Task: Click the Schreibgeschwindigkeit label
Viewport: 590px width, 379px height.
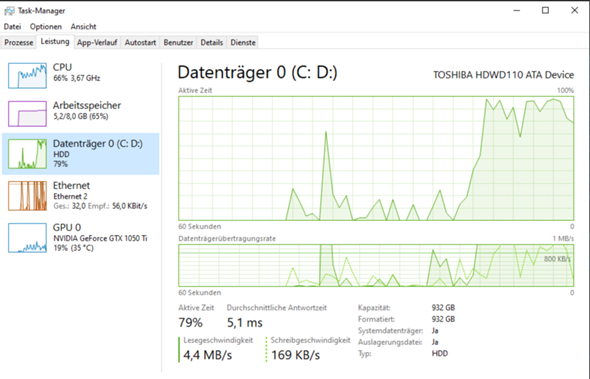Action: coord(310,340)
